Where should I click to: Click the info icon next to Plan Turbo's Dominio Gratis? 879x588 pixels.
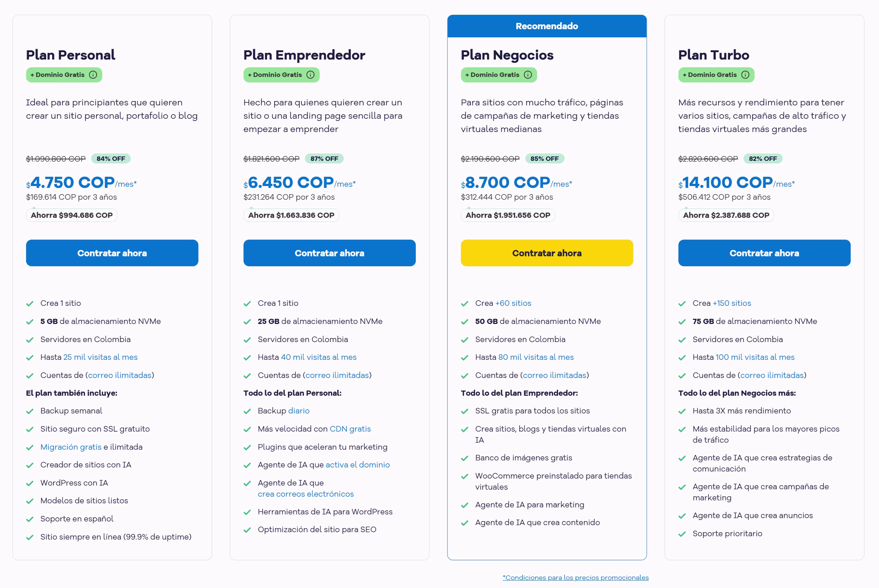pyautogui.click(x=745, y=75)
